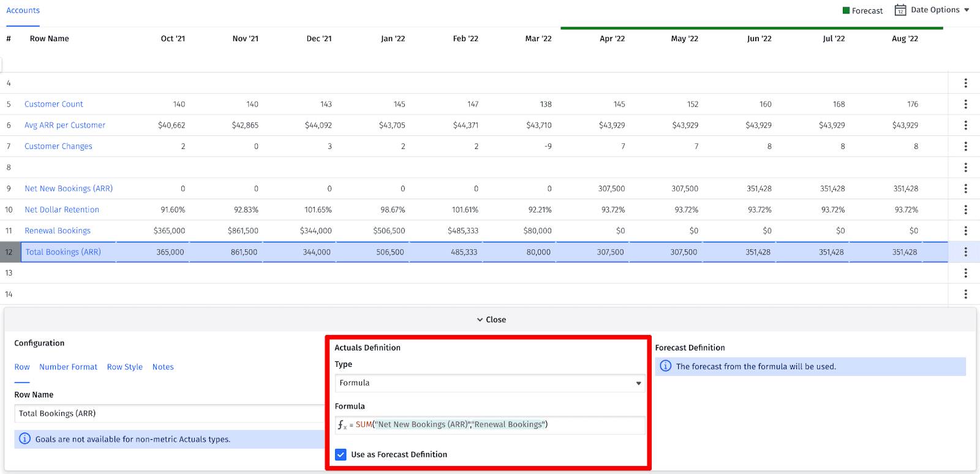Select the -9 Customer Changes cell
980x474 pixels.
548,146
